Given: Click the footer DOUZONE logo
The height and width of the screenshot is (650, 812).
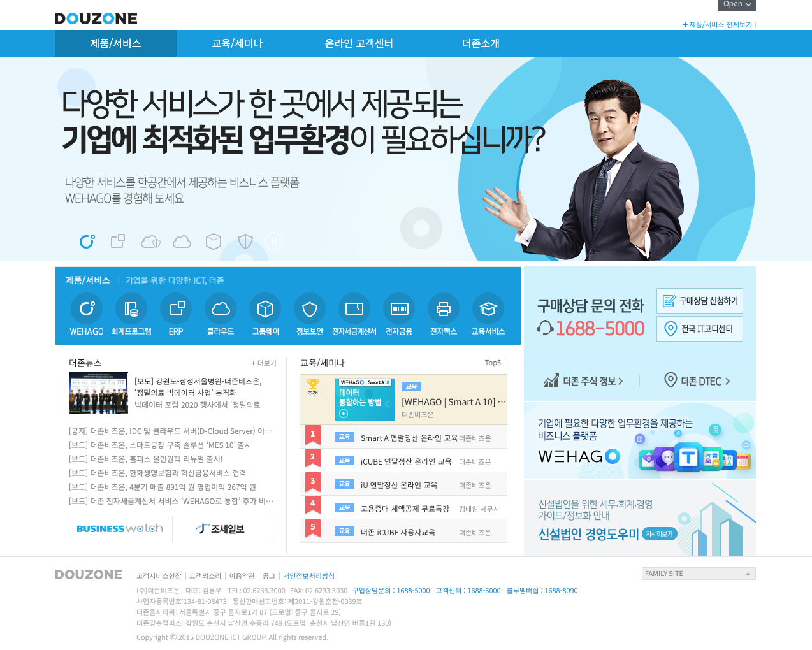Looking at the screenshot, I should pyautogui.click(x=89, y=574).
